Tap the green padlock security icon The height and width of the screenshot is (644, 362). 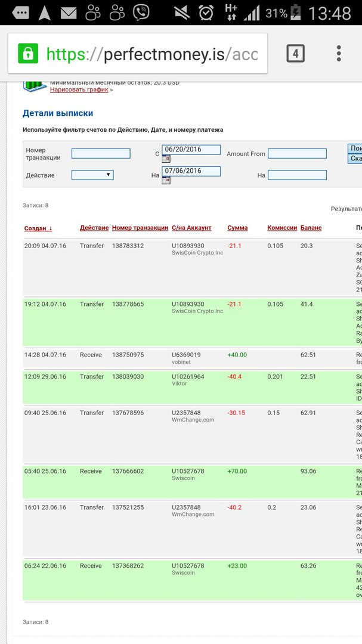point(27,54)
